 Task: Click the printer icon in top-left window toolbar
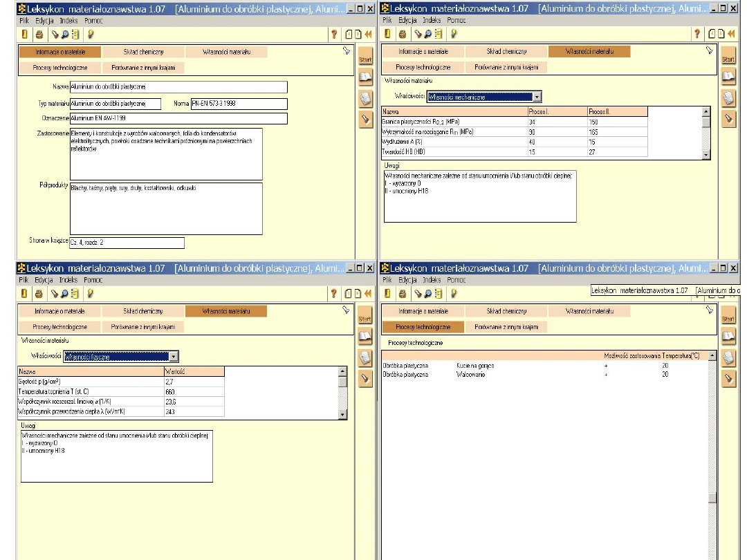pos(39,33)
